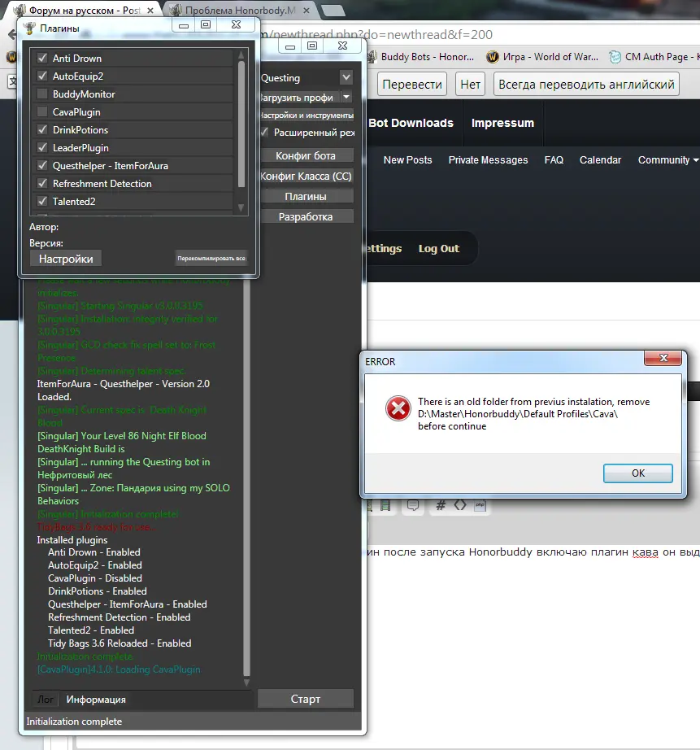700x750 pixels.
Task: Expand the Загрузить профиль arrow menu
Action: (x=346, y=97)
